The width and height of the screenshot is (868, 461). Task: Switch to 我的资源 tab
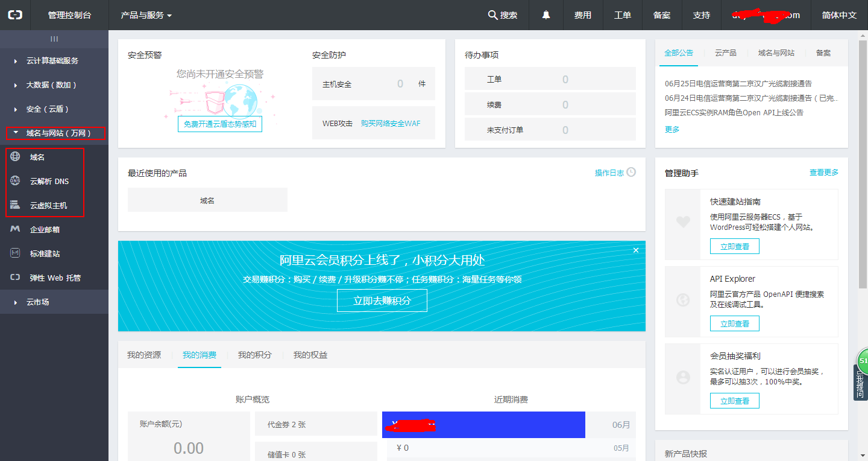pyautogui.click(x=144, y=355)
